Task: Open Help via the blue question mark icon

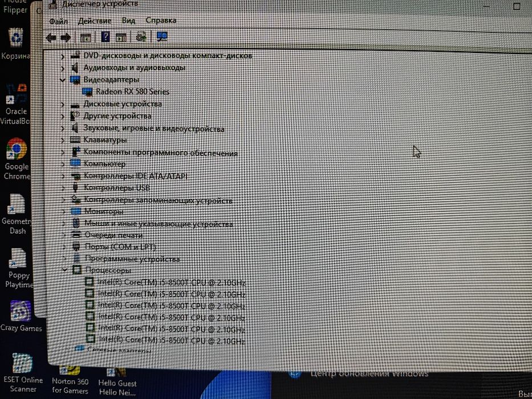Action: point(105,37)
